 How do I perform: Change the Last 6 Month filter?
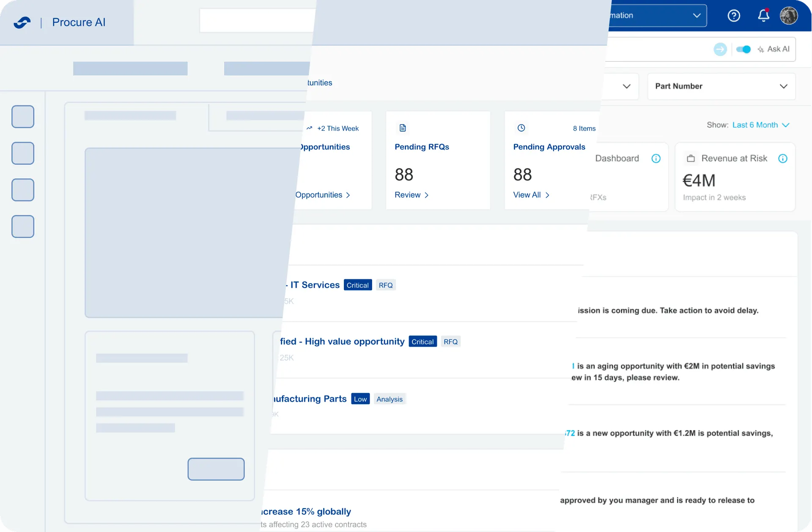[x=760, y=125]
